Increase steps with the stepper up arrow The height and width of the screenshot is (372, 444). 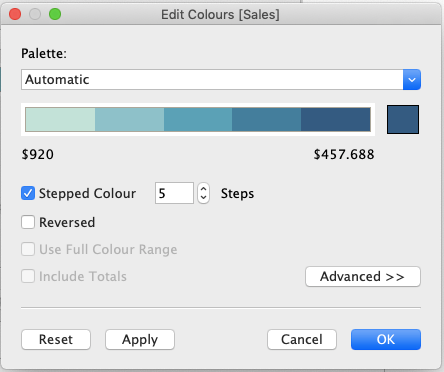click(x=203, y=189)
